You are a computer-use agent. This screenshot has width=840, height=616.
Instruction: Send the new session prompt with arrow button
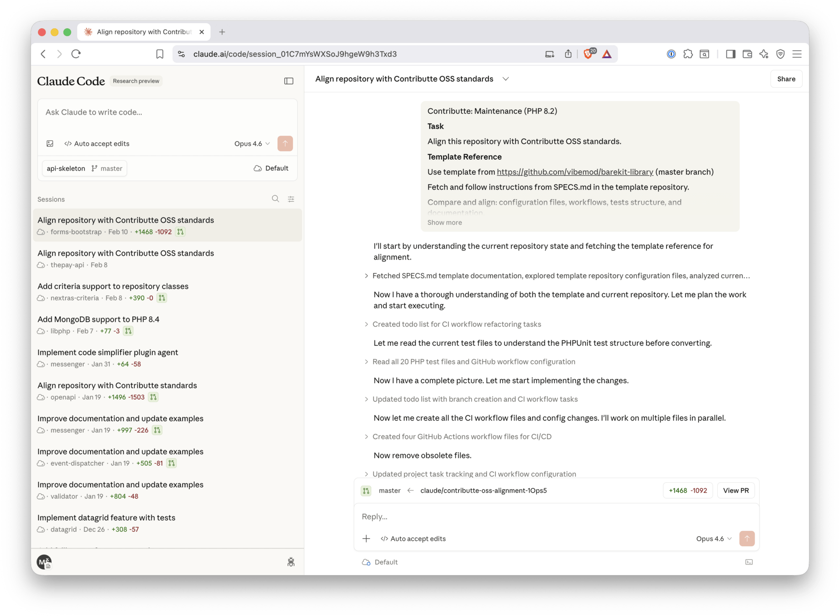pos(285,144)
